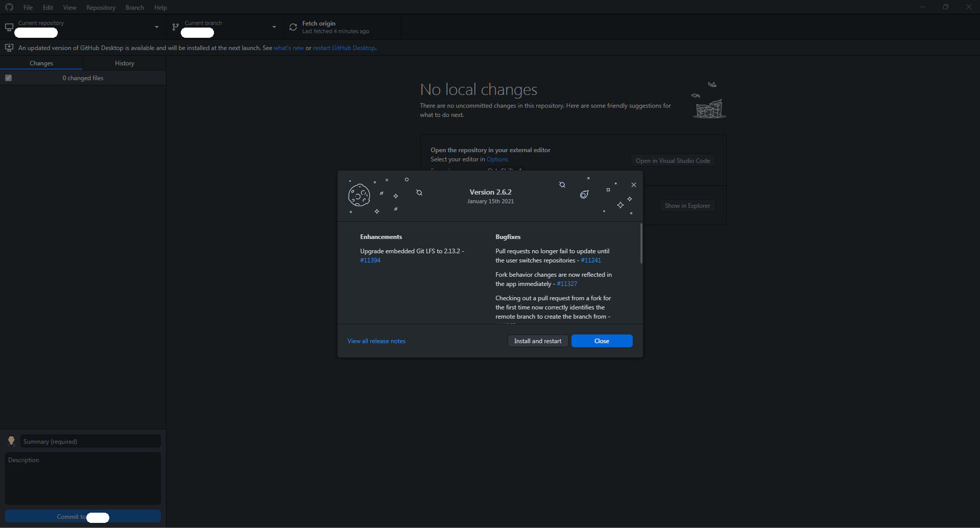
Task: Focus the Description text area
Action: point(83,478)
